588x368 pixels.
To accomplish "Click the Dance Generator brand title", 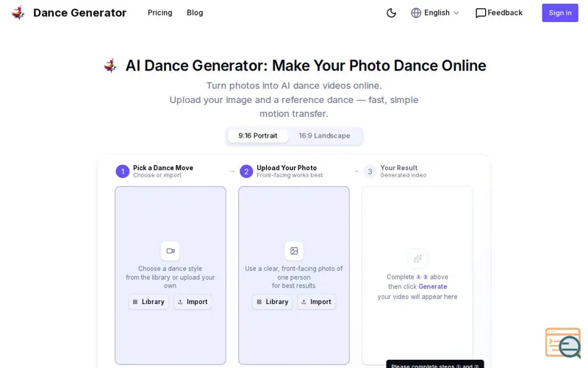I will (79, 13).
